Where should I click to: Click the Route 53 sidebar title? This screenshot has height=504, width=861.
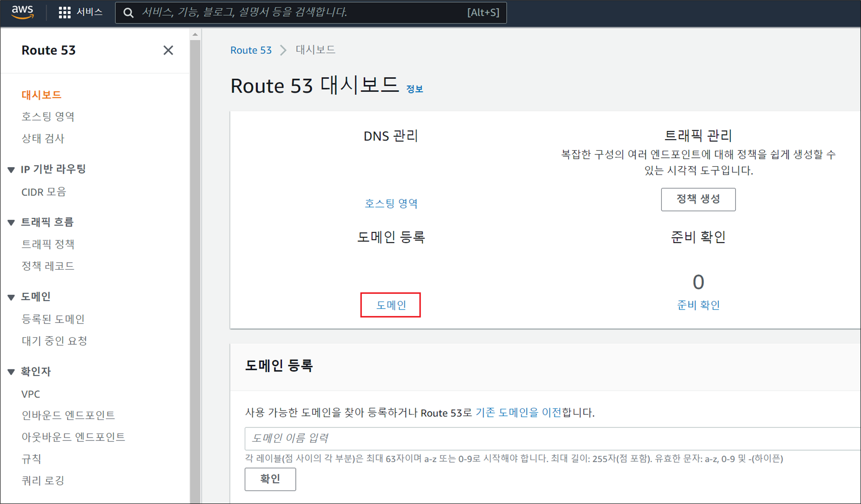[48, 50]
